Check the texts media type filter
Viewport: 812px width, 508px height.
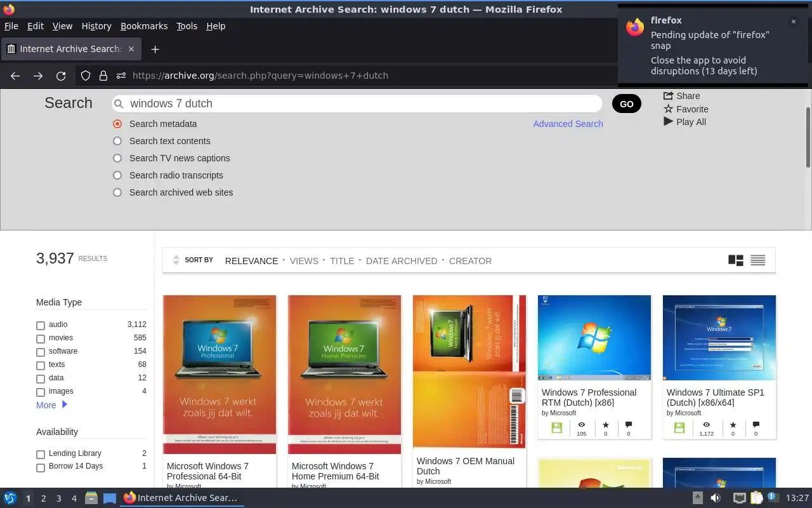click(41, 365)
